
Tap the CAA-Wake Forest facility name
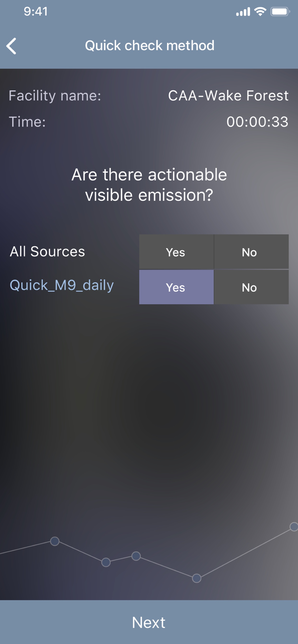pos(228,96)
